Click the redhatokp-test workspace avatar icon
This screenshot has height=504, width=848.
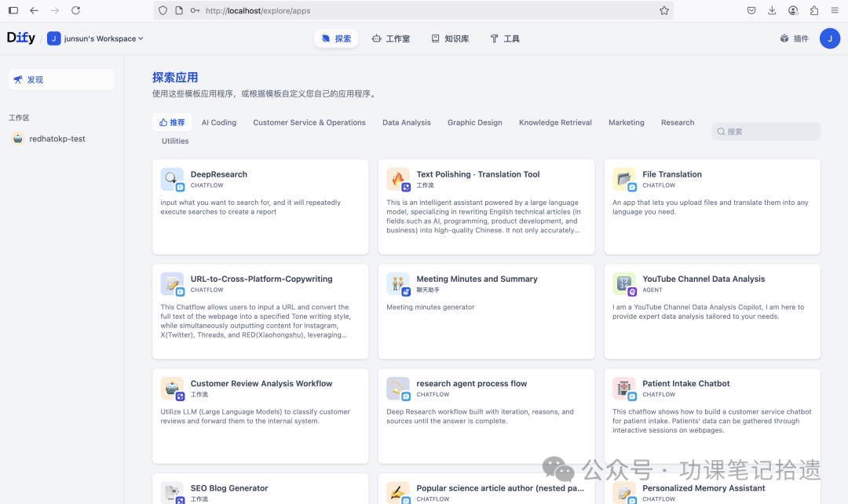(x=17, y=138)
